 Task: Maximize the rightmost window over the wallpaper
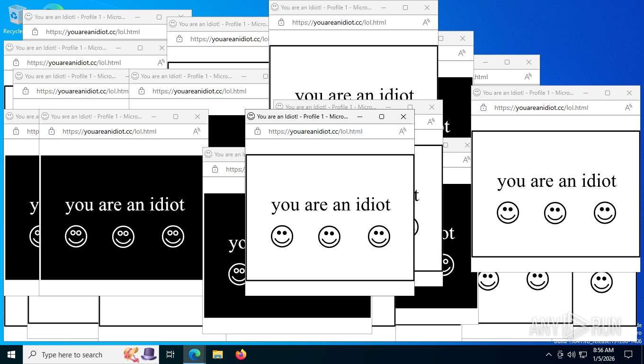608,92
